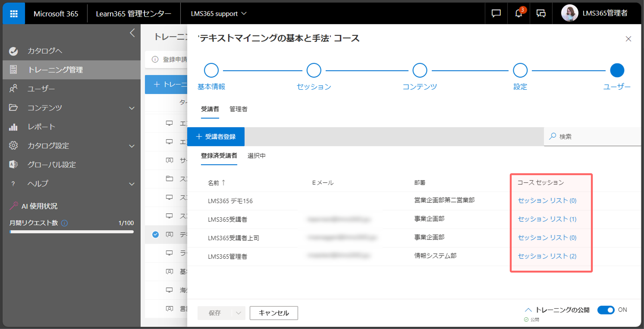This screenshot has height=329, width=644.
Task: Click the search magnifier icon
Action: point(552,136)
